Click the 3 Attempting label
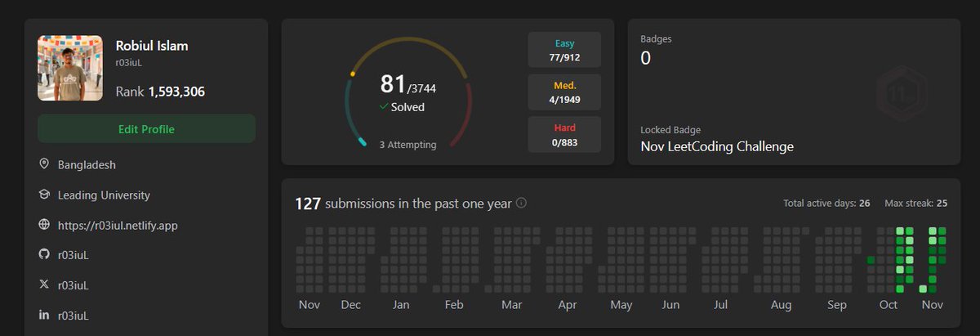The image size is (980, 336). [408, 145]
